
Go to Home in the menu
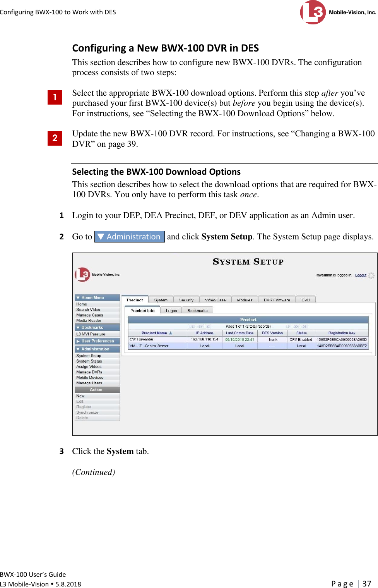click(97, 304)
